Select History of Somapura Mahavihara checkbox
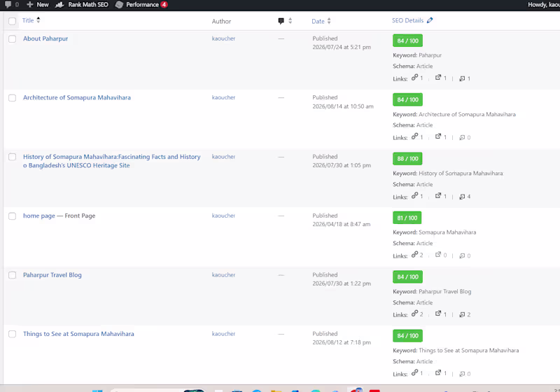 [x=12, y=157]
